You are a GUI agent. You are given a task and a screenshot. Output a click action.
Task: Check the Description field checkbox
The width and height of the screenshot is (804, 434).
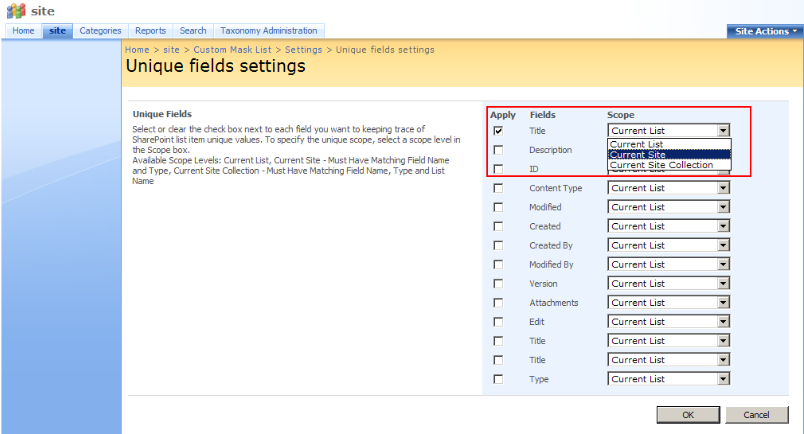tap(498, 150)
